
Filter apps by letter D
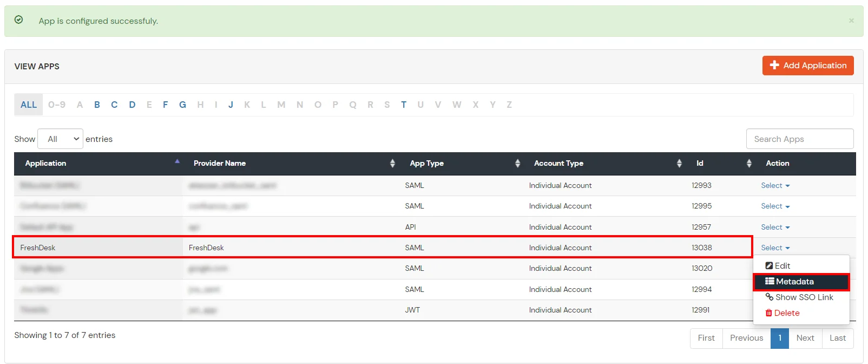(132, 105)
